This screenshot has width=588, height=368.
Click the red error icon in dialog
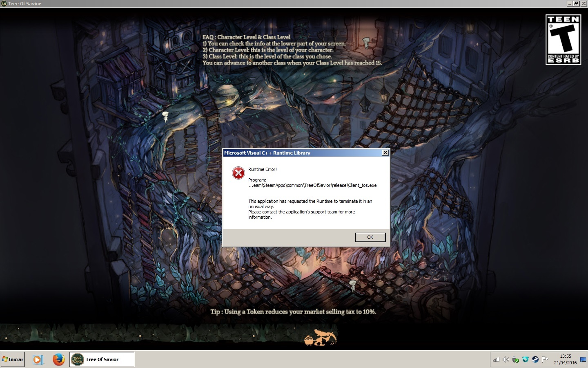tap(238, 173)
